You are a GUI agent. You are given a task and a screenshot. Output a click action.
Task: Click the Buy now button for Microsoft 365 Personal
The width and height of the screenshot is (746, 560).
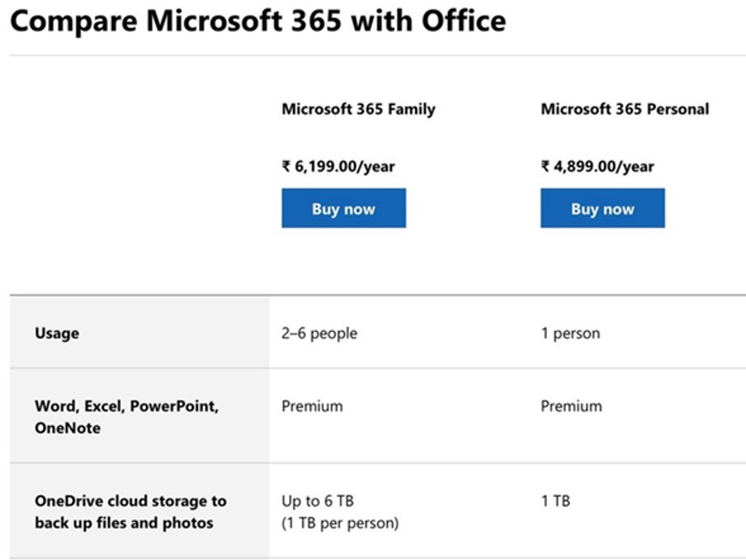pyautogui.click(x=602, y=208)
